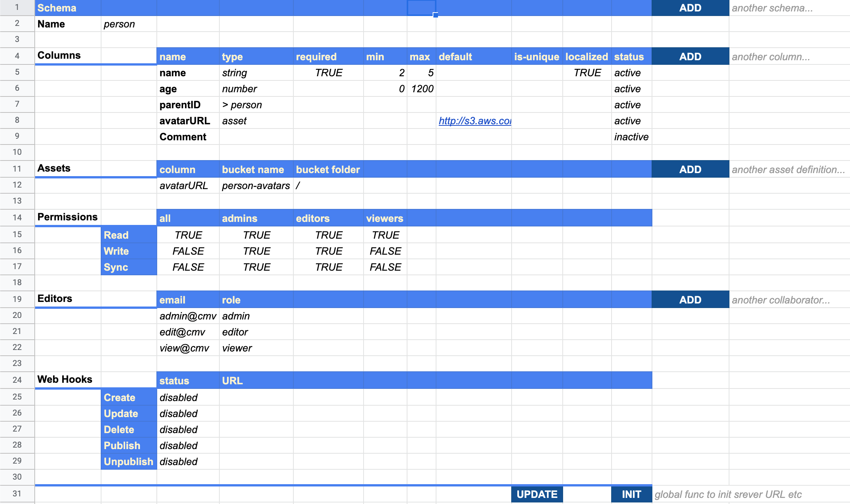Select inactive status of Comment column

[x=631, y=137]
